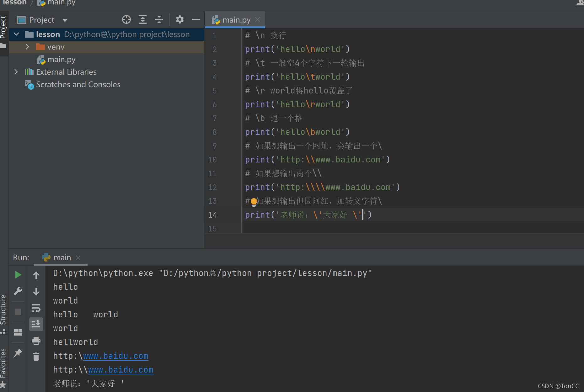
Task: Click the intention lightbulb on line 13
Action: pos(254,202)
